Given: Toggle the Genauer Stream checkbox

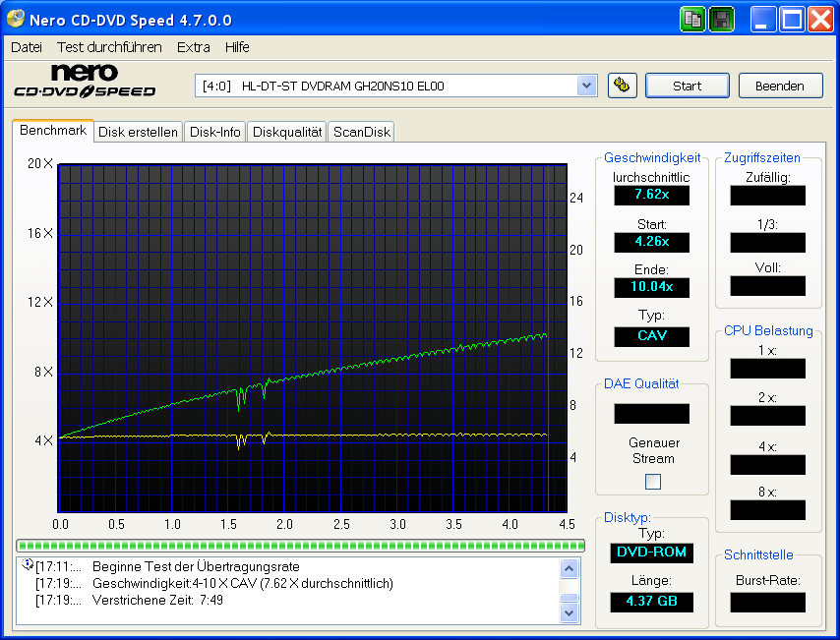Looking at the screenshot, I should pyautogui.click(x=652, y=482).
